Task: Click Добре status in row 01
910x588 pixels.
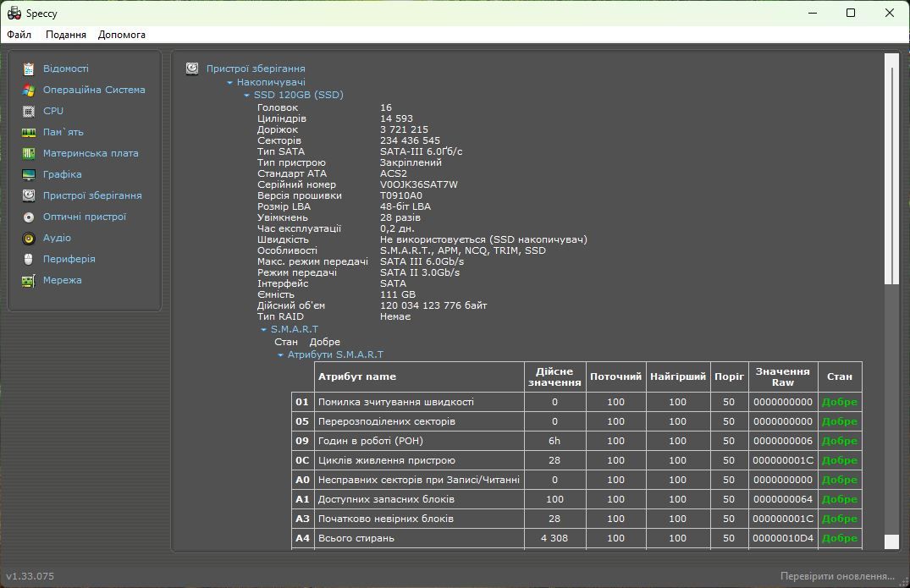Action: click(x=840, y=402)
